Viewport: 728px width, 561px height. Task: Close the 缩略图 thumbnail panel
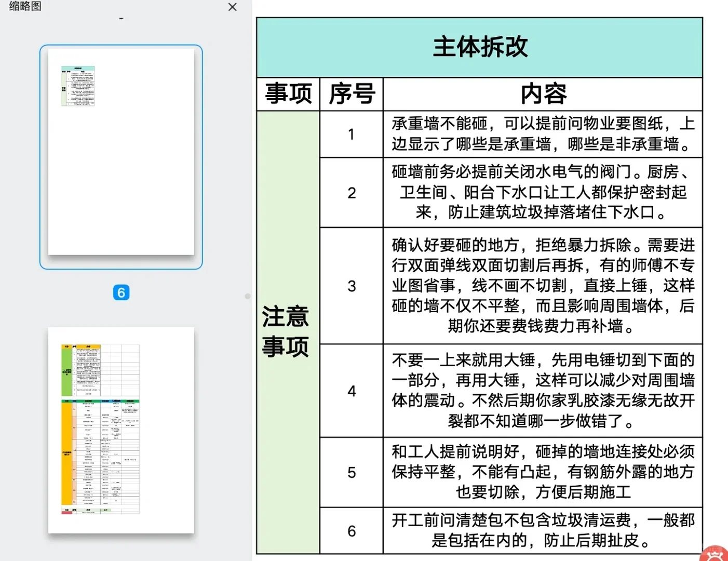[232, 7]
